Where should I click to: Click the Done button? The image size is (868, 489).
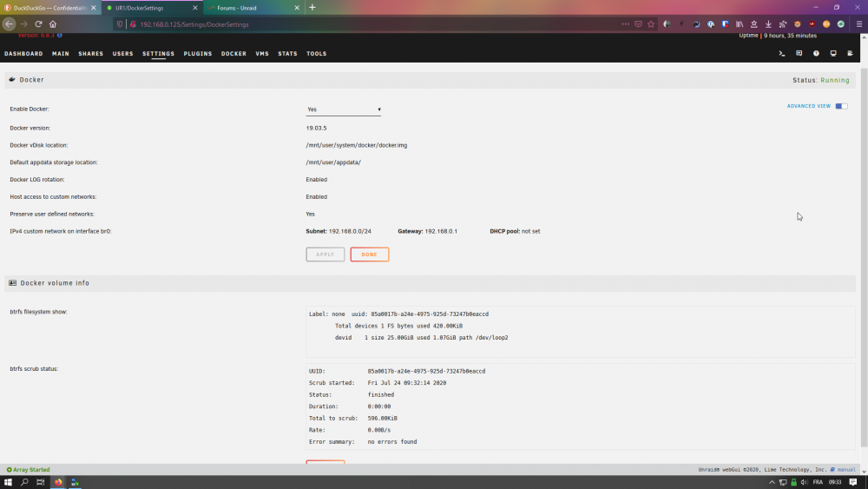point(369,254)
